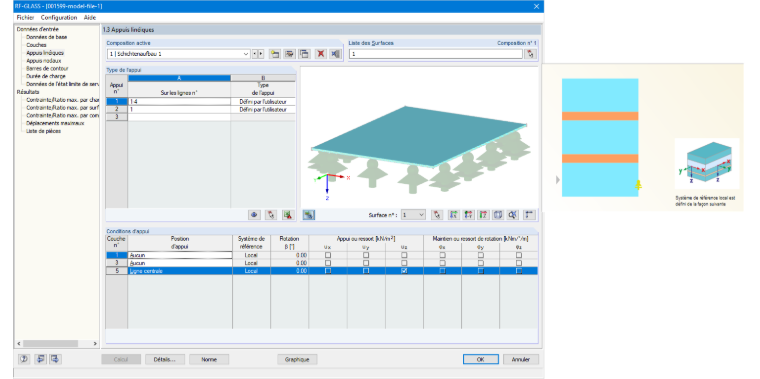
Task: Collapse the side panel with gray arrow
Action: pyautogui.click(x=558, y=180)
